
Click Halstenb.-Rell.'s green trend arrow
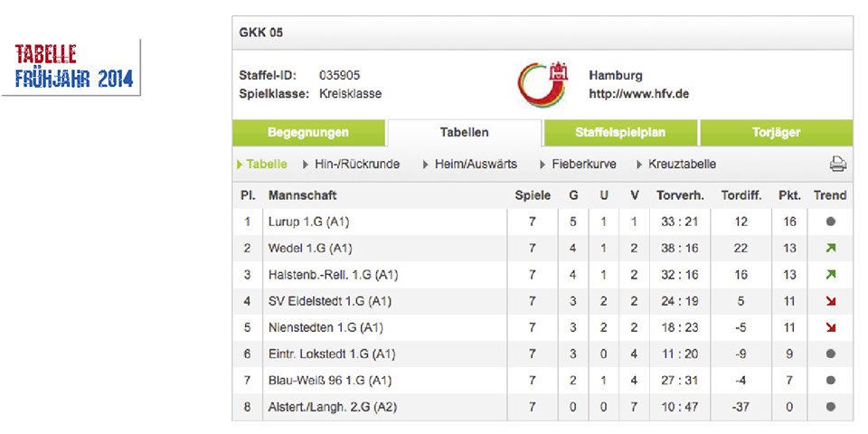[x=830, y=274]
